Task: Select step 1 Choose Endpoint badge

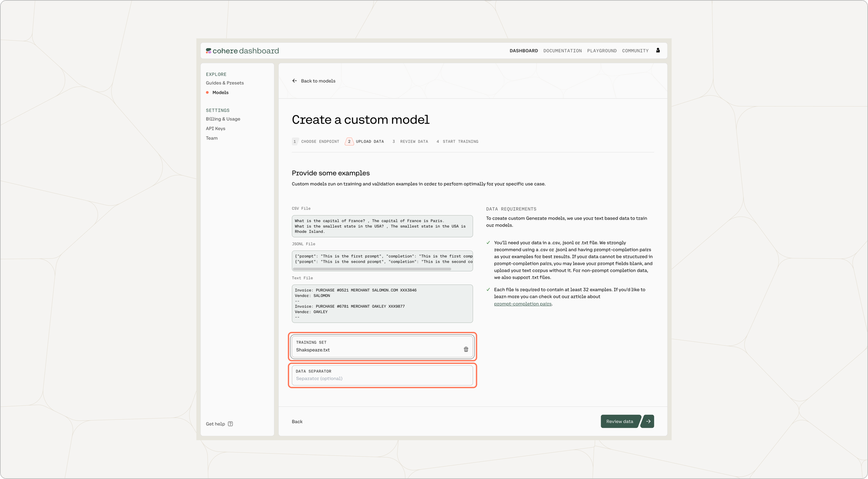Action: tap(295, 141)
